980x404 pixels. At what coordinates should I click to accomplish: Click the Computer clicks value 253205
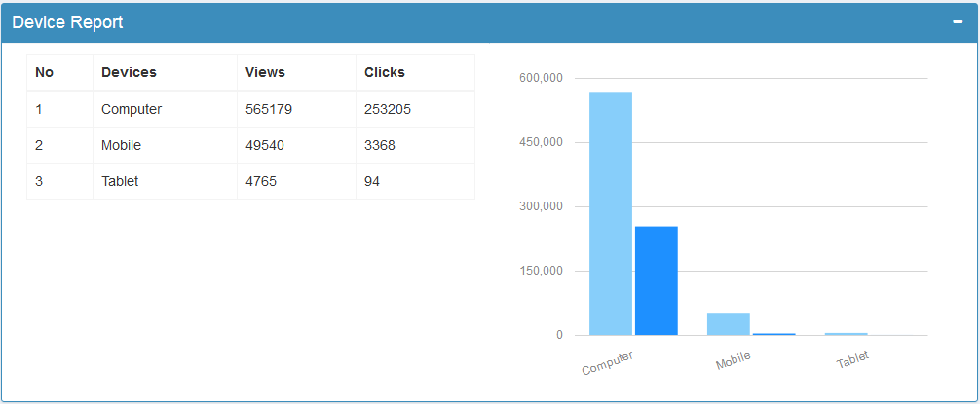pos(388,109)
